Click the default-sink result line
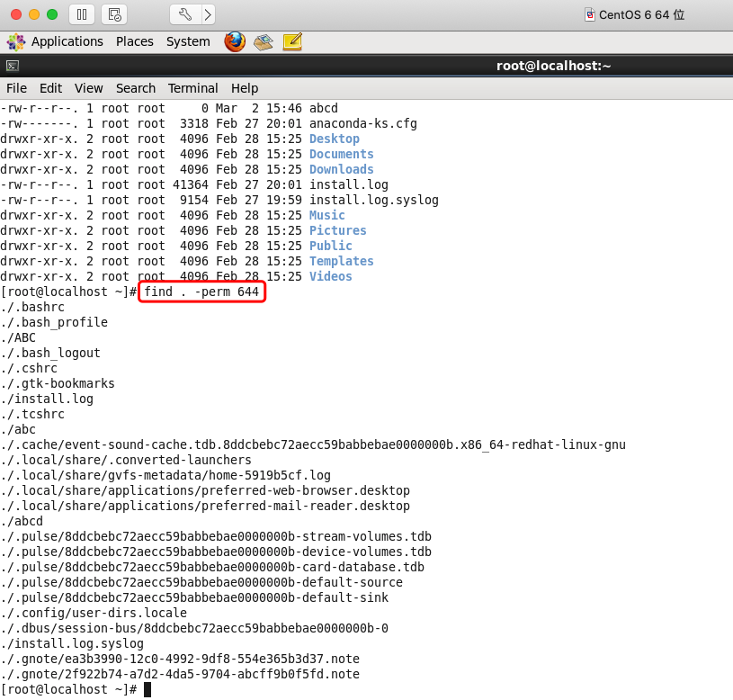The width and height of the screenshot is (733, 700). pyautogui.click(x=194, y=597)
